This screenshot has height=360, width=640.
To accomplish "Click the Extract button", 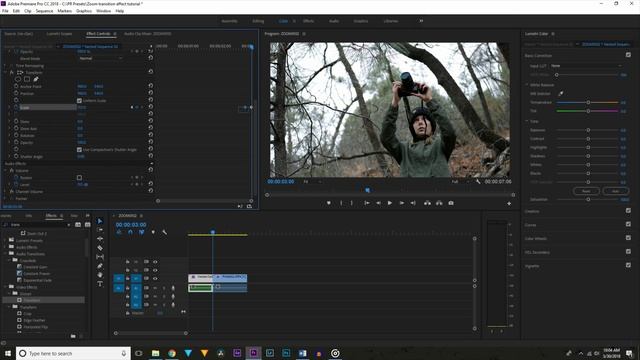I will point(439,203).
